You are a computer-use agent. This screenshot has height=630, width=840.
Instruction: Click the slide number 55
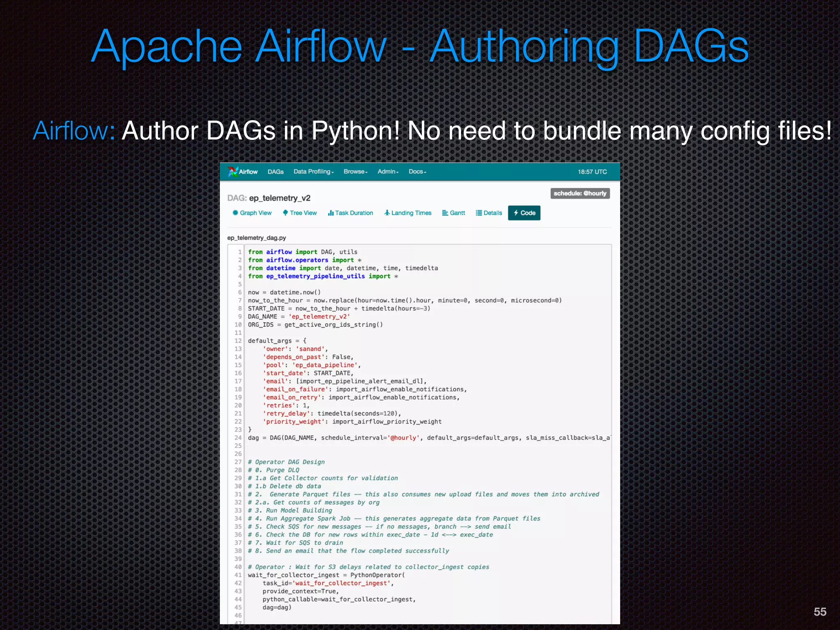coord(820,612)
